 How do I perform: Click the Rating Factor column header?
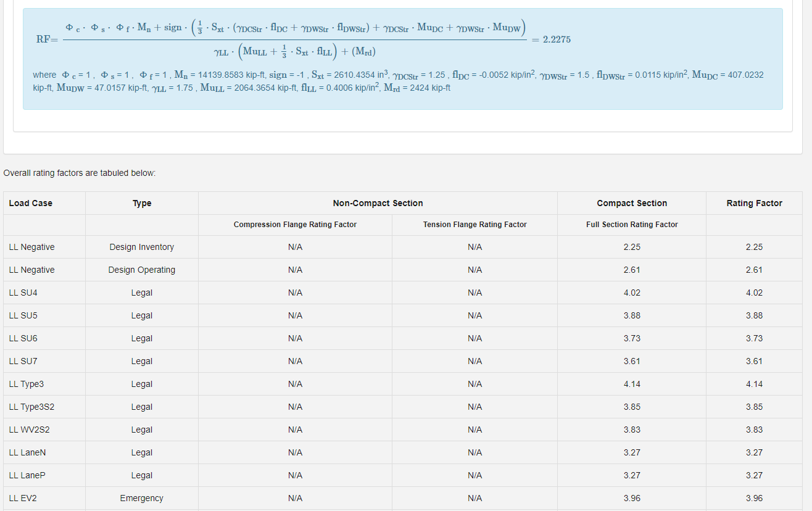point(754,203)
